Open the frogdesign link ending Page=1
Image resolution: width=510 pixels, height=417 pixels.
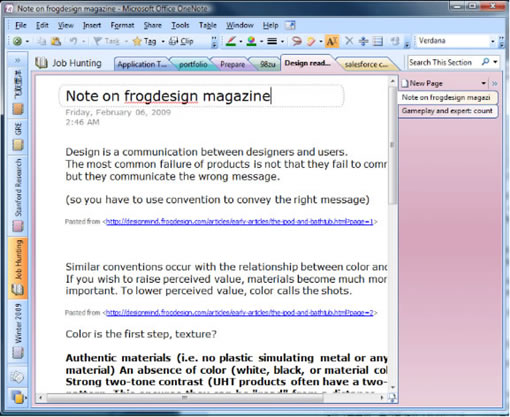point(239,221)
